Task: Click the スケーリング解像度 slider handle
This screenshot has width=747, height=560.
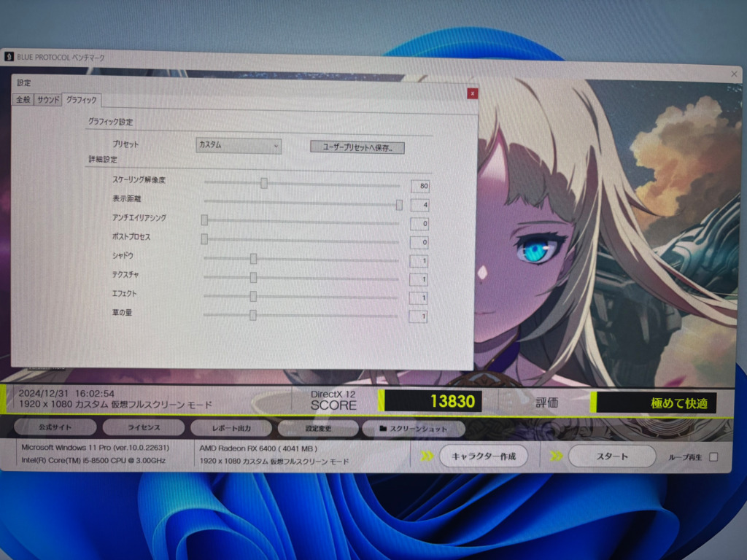Action: (x=263, y=183)
